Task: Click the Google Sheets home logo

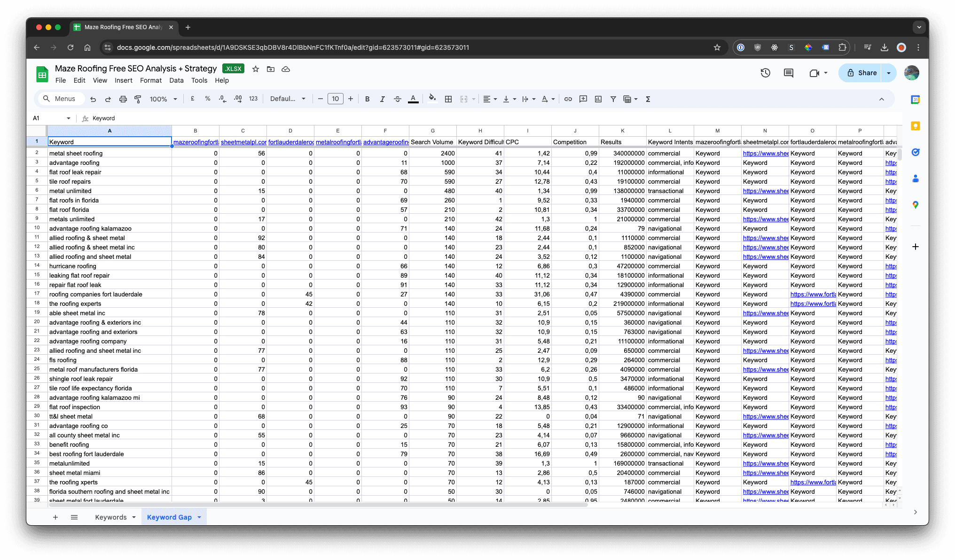Action: pyautogui.click(x=42, y=74)
